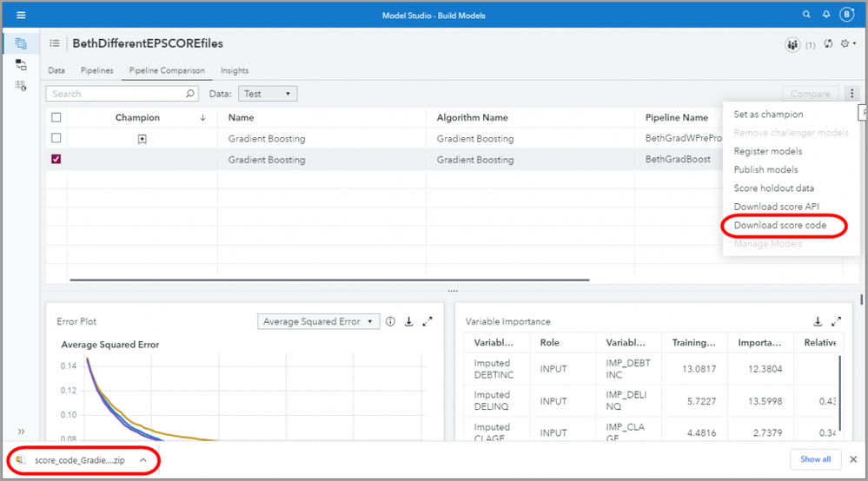Open the project sharing users icon
The width and height of the screenshot is (868, 481).
click(x=792, y=45)
